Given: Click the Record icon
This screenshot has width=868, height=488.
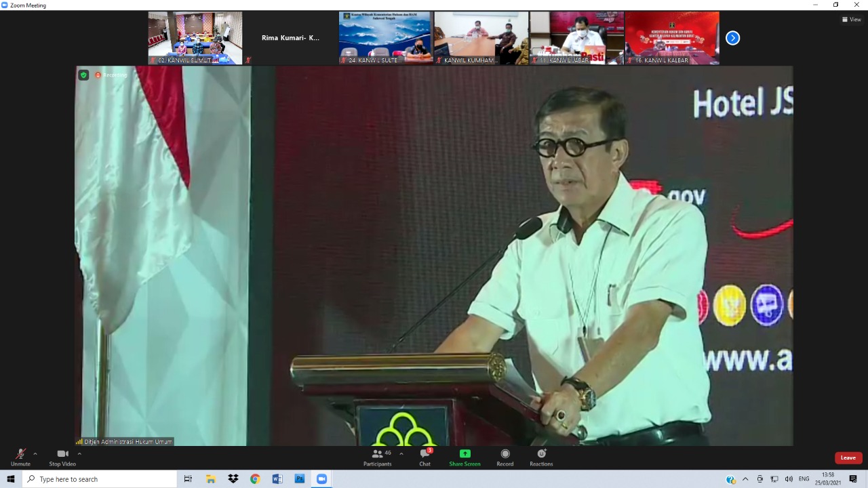Looking at the screenshot, I should [505, 454].
